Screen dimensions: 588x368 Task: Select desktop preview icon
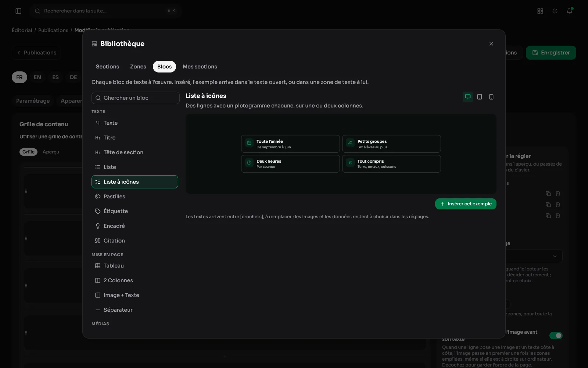coord(468,97)
